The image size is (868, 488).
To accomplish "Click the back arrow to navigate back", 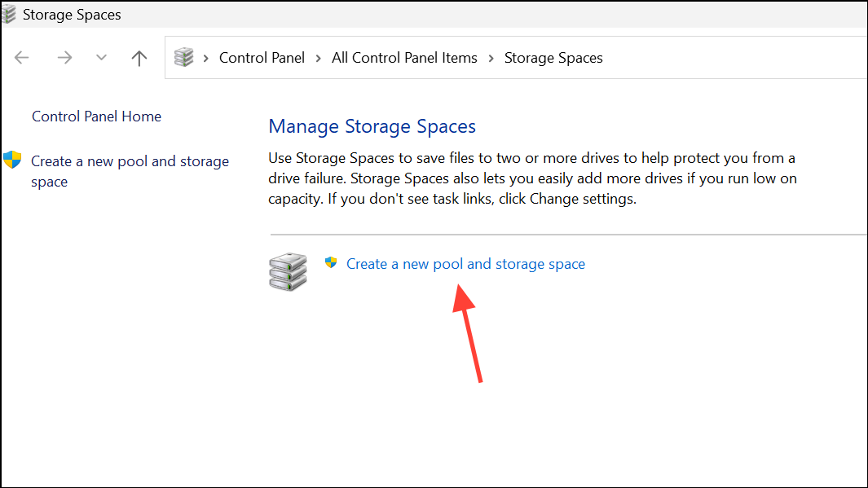I will [20, 57].
